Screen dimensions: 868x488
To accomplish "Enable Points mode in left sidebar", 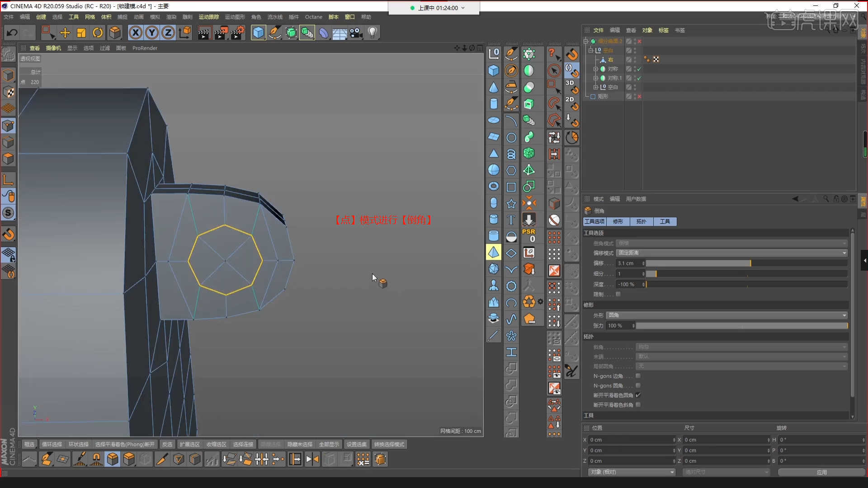I will tap(8, 126).
